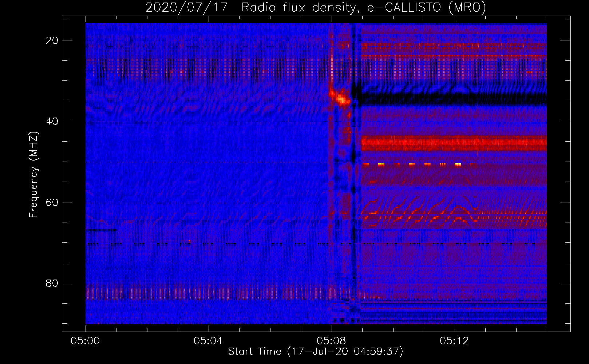Click the 05:08 time tick label
This screenshot has width=589, height=364.
tap(331, 341)
